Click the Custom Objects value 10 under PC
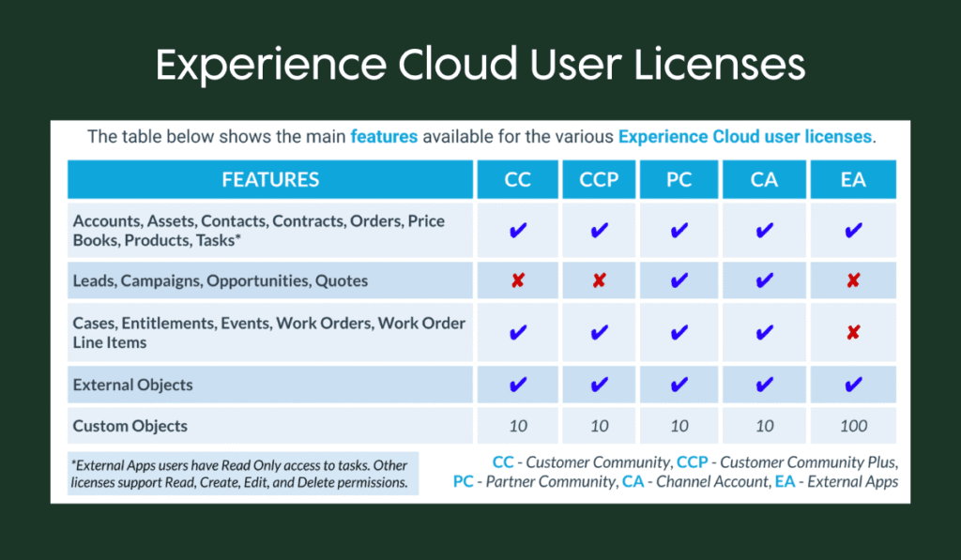This screenshot has width=961, height=560. tap(679, 426)
